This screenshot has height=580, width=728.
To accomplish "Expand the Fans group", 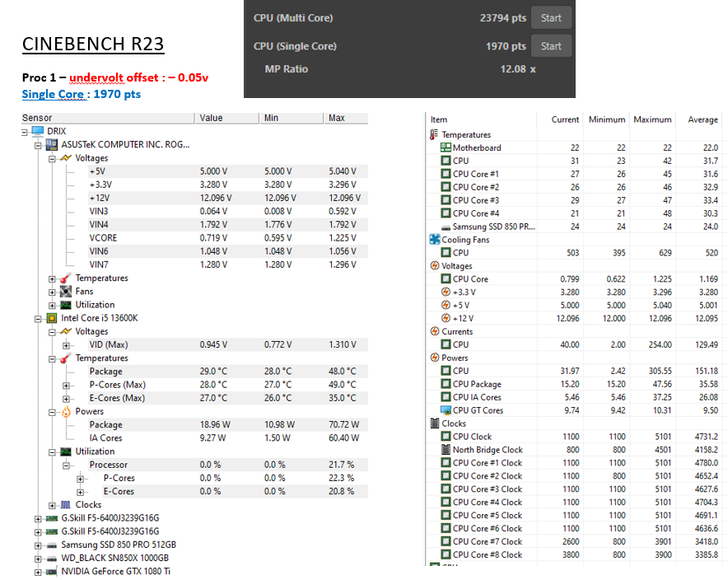I will pos(52,292).
